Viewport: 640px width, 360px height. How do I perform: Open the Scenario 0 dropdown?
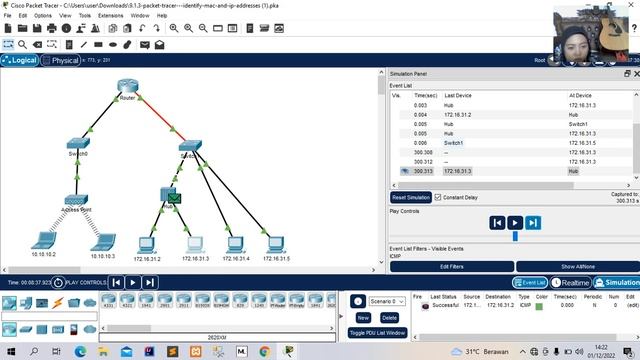tap(387, 301)
